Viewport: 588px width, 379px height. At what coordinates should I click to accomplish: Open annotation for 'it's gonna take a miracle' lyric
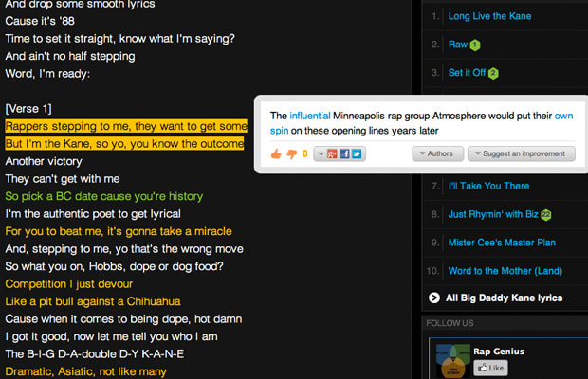pos(119,231)
